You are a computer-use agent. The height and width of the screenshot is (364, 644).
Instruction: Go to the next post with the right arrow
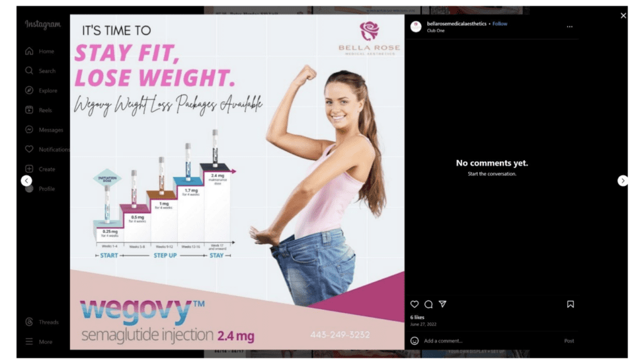(x=623, y=181)
